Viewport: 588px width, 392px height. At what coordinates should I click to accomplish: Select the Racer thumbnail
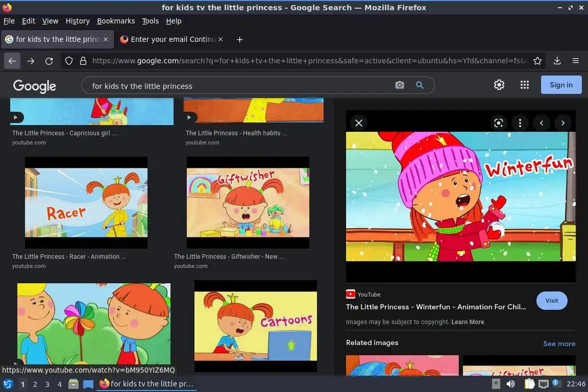click(x=86, y=203)
